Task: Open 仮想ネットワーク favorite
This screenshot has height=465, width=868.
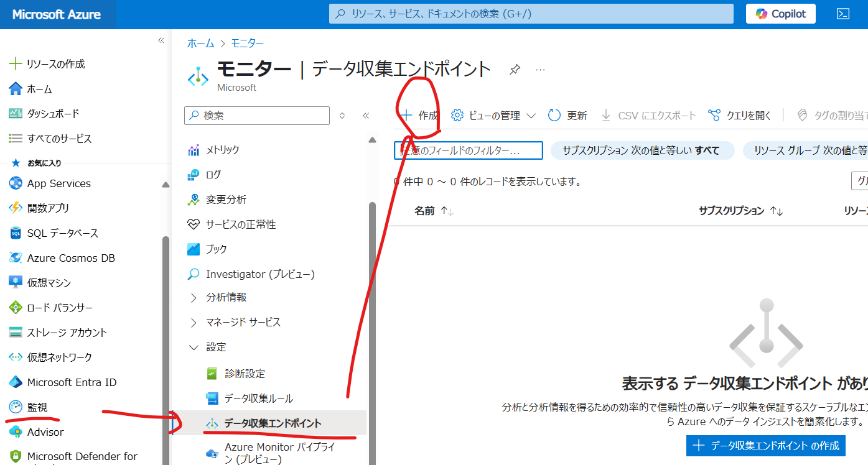Action: 50,357
